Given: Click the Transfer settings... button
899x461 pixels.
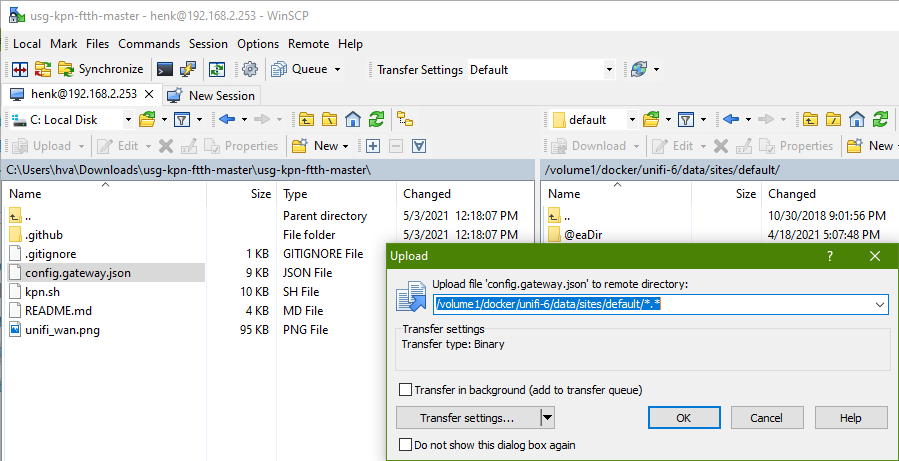Looking at the screenshot, I should click(467, 418).
